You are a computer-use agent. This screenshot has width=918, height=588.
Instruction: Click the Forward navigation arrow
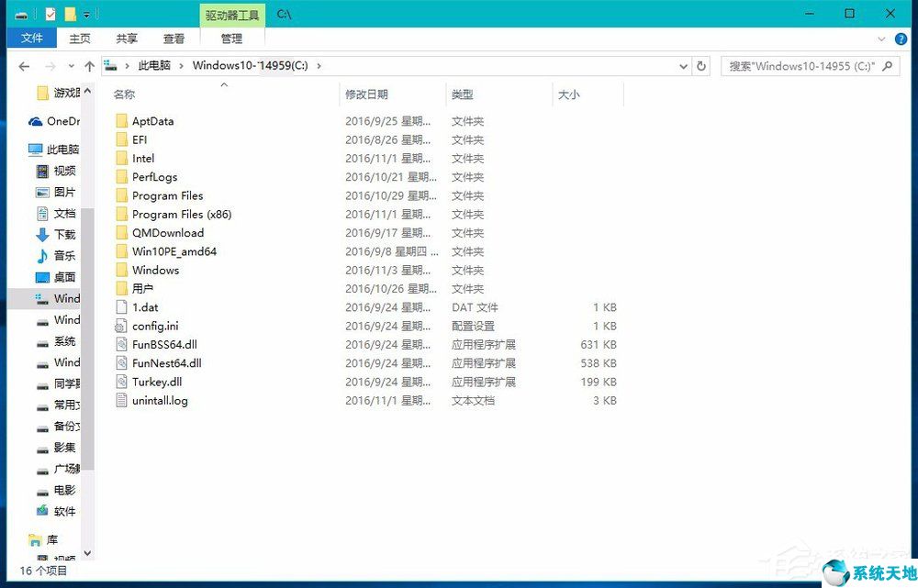click(x=50, y=66)
